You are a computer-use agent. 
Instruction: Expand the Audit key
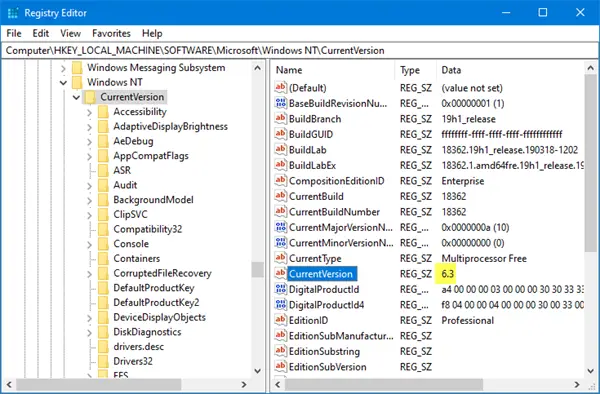coord(89,186)
